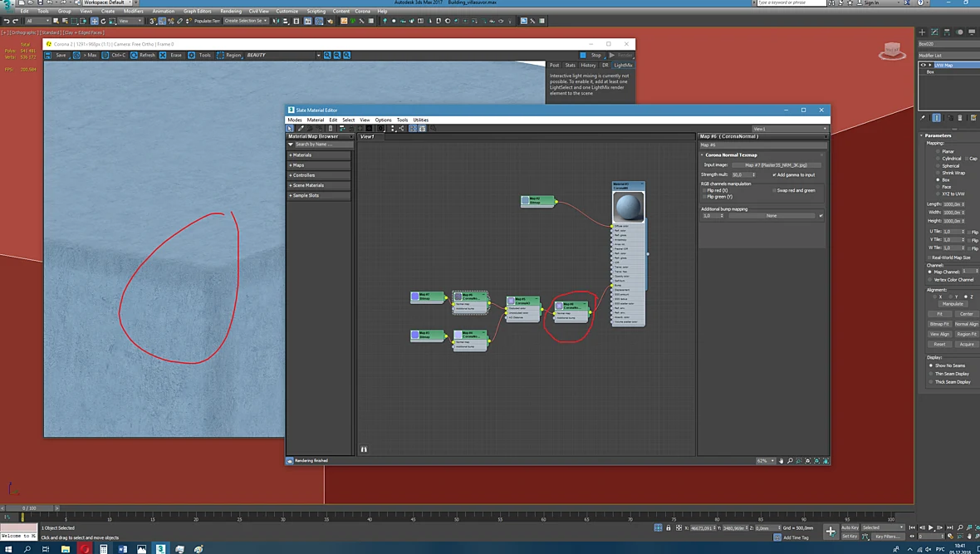Open the BEAUTY render element dropdown
The height and width of the screenshot is (554, 980).
tap(282, 55)
